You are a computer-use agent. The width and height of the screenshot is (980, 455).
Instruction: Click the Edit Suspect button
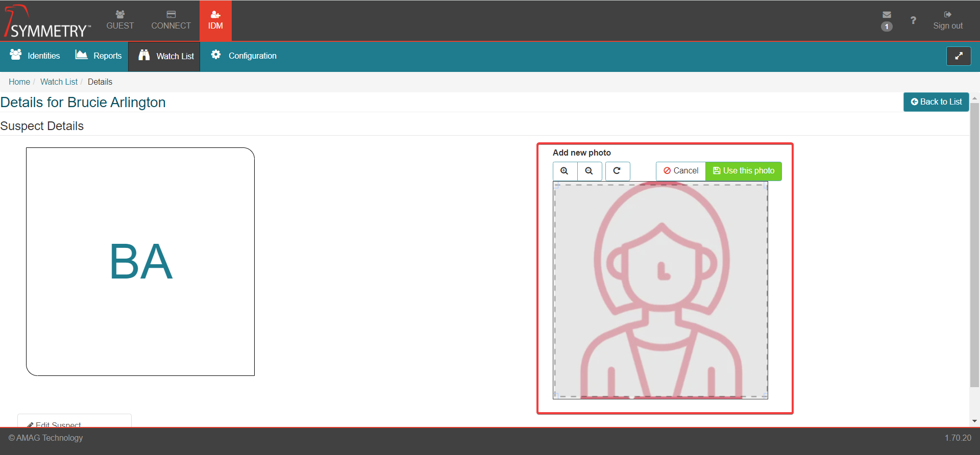(75, 421)
